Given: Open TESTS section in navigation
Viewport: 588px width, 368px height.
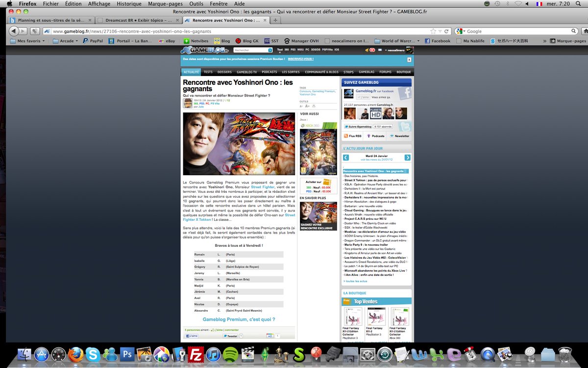Looking at the screenshot, I should (x=208, y=72).
